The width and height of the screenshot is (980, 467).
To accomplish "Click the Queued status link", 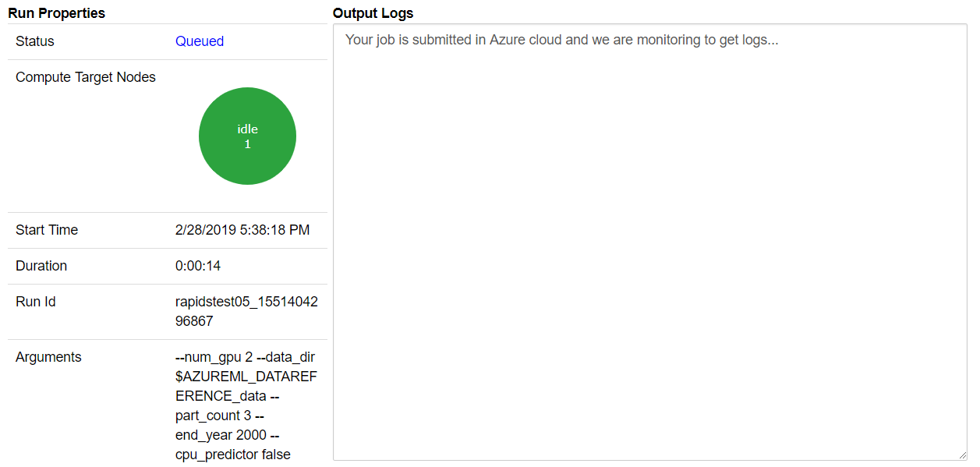I will 200,41.
